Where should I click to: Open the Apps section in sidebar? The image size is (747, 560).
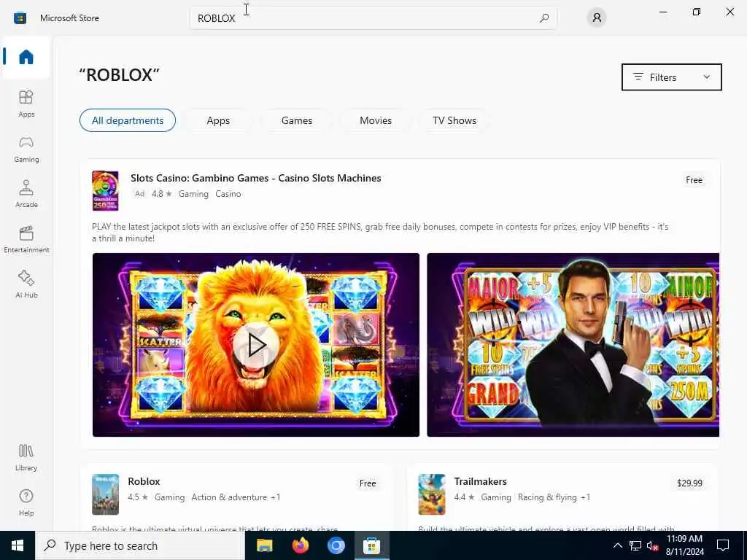[26, 104]
